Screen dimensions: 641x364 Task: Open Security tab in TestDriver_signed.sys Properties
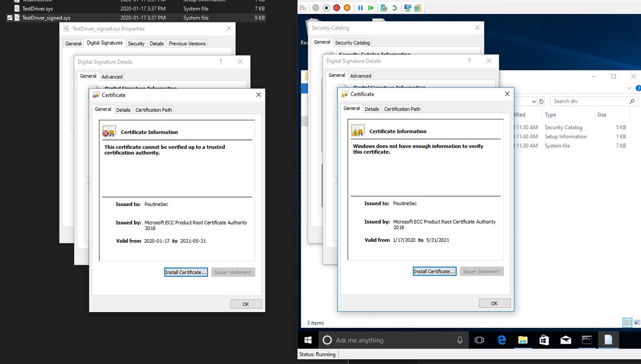[136, 44]
